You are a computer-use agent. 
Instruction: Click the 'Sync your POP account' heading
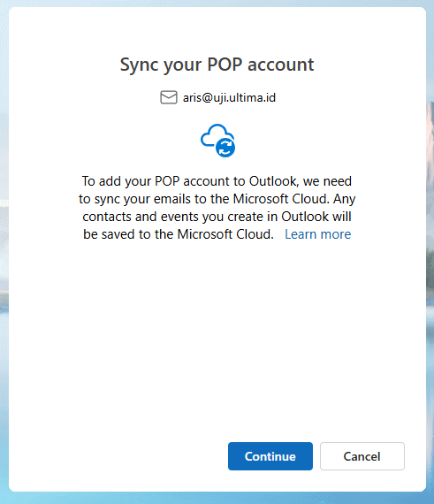pyautogui.click(x=217, y=65)
